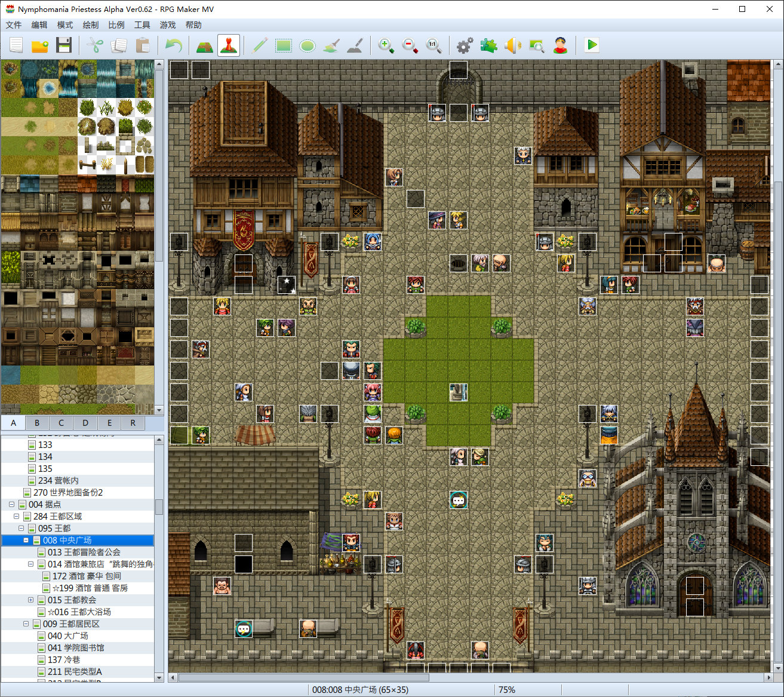Collapse the 009 王都居民区 tree node

coord(26,624)
